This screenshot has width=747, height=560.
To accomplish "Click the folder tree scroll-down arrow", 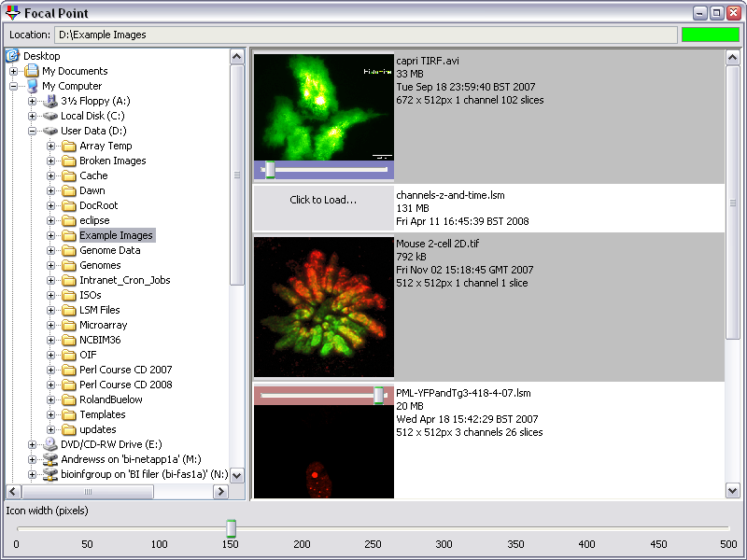I will point(236,475).
